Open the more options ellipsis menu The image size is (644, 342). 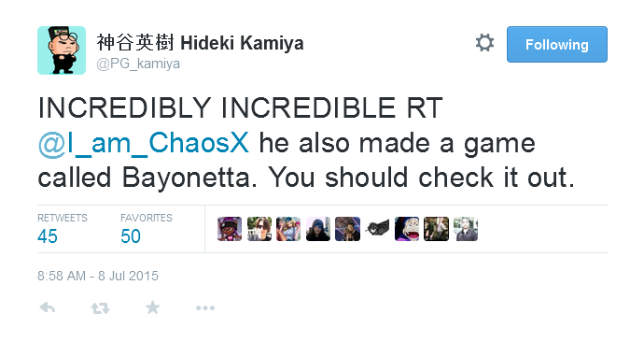(205, 307)
